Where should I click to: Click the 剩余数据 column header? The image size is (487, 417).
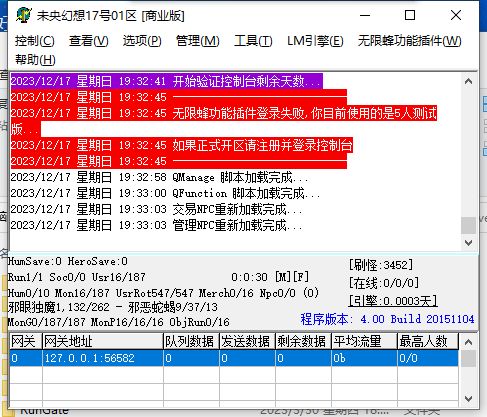(x=303, y=341)
